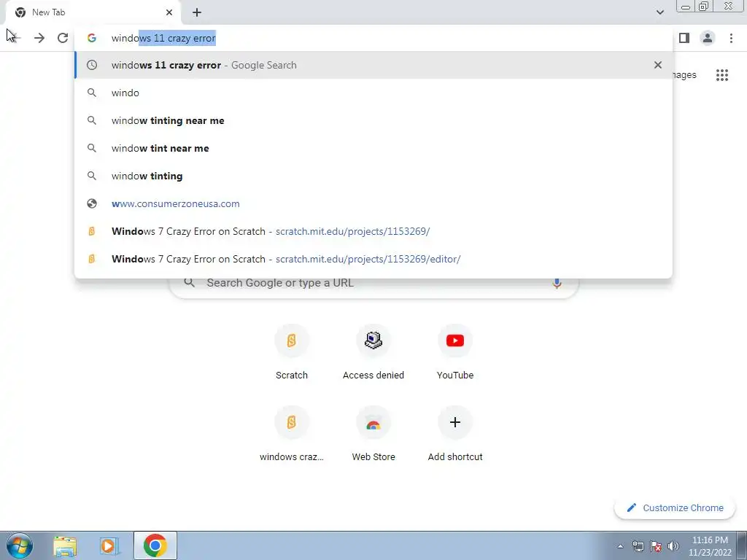The width and height of the screenshot is (747, 560).
Task: Expand the tab search chevron
Action: pyautogui.click(x=659, y=12)
